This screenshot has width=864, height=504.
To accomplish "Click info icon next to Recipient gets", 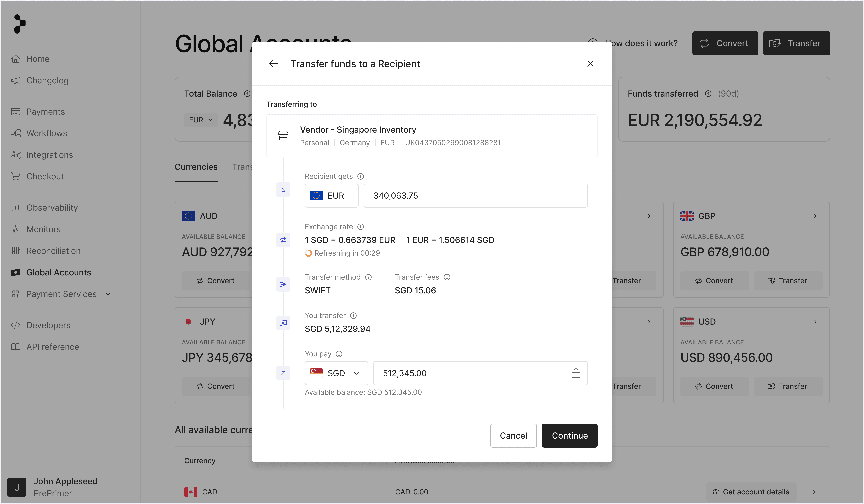I will coord(360,176).
